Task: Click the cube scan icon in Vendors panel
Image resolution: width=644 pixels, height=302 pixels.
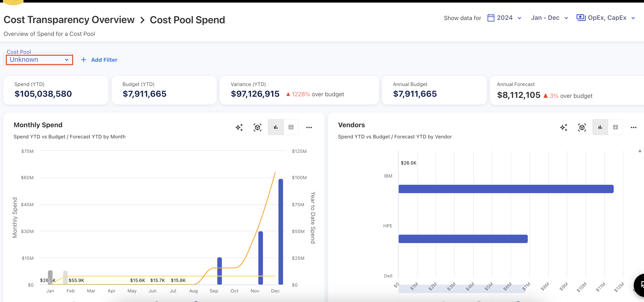Action: coord(582,127)
